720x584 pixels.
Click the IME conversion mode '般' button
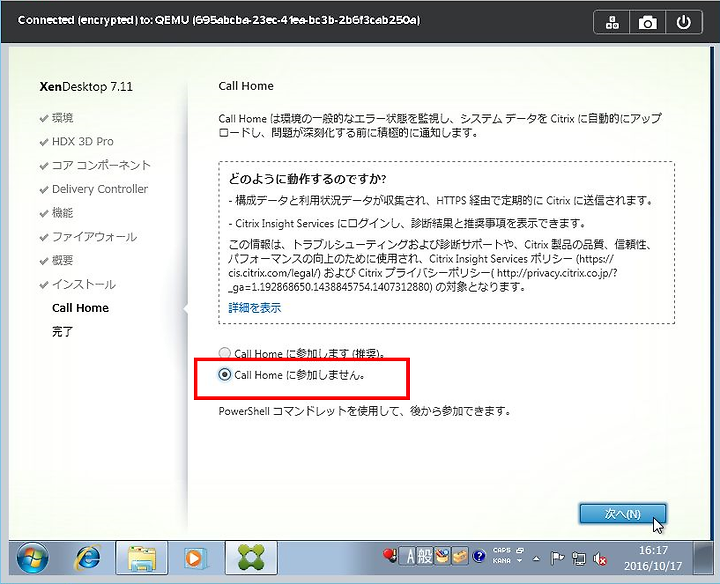coord(424,556)
